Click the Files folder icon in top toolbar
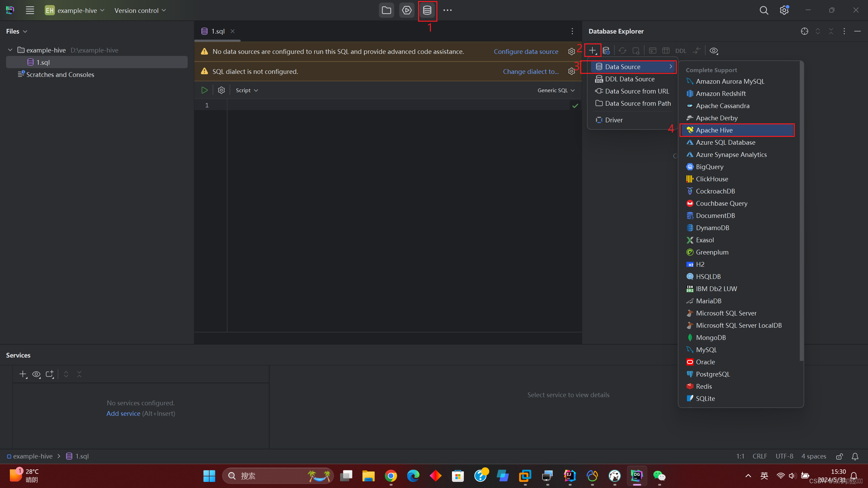This screenshot has height=488, width=868. click(x=386, y=11)
